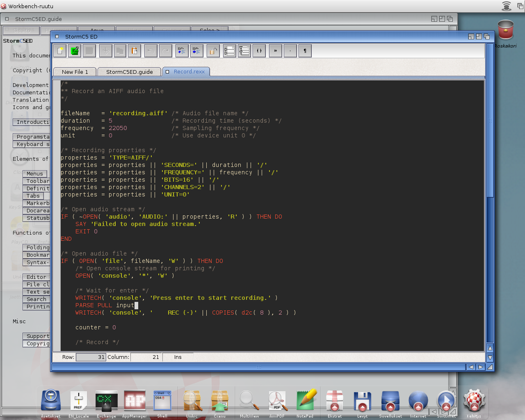
Task: Open Internet dock icon
Action: 418,401
